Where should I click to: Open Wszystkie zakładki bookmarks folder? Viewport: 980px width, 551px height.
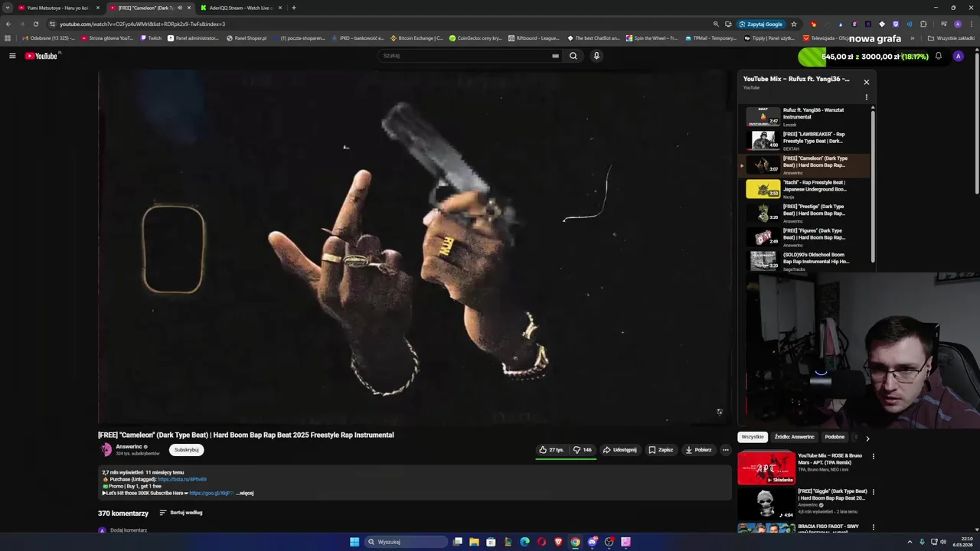point(951,38)
